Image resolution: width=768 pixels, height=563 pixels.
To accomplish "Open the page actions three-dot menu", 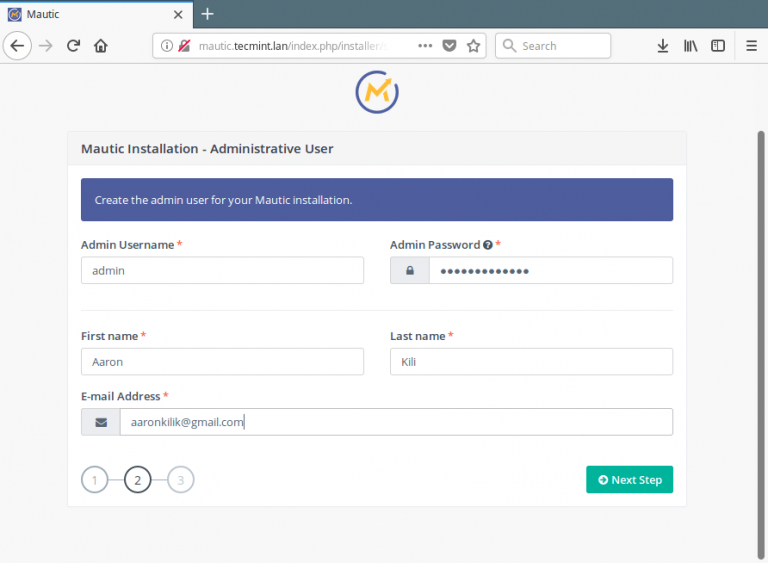I will (x=425, y=46).
